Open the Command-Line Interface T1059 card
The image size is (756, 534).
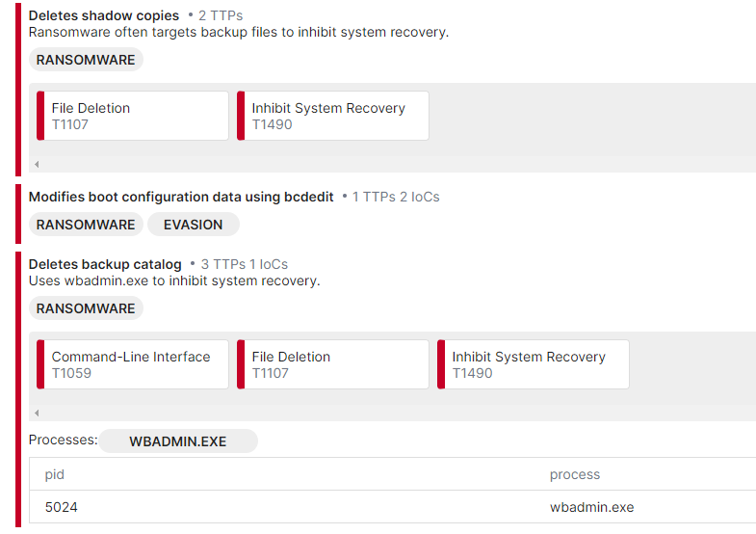pos(133,364)
